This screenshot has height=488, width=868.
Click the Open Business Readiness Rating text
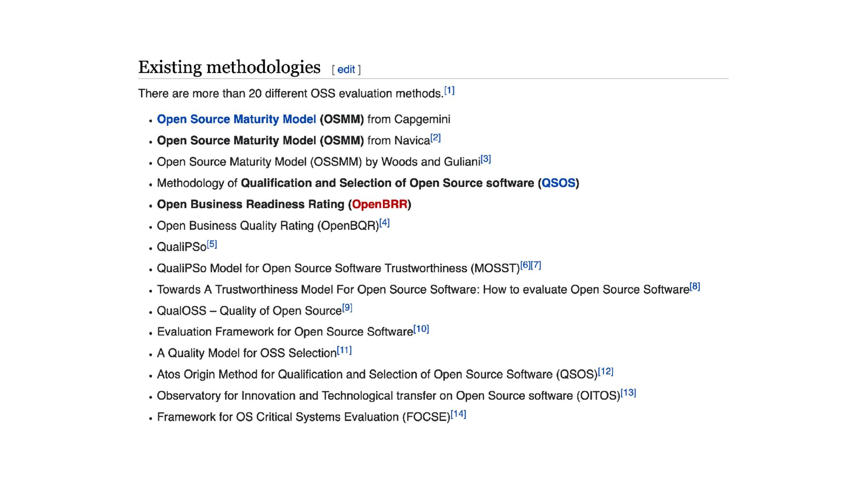point(250,204)
